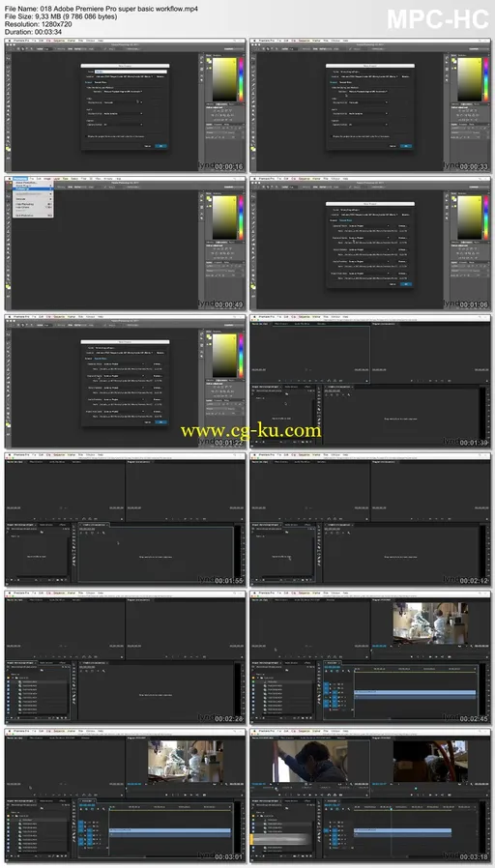
Task: Select the video frame stamped 00:01:06
Action: coord(370,243)
